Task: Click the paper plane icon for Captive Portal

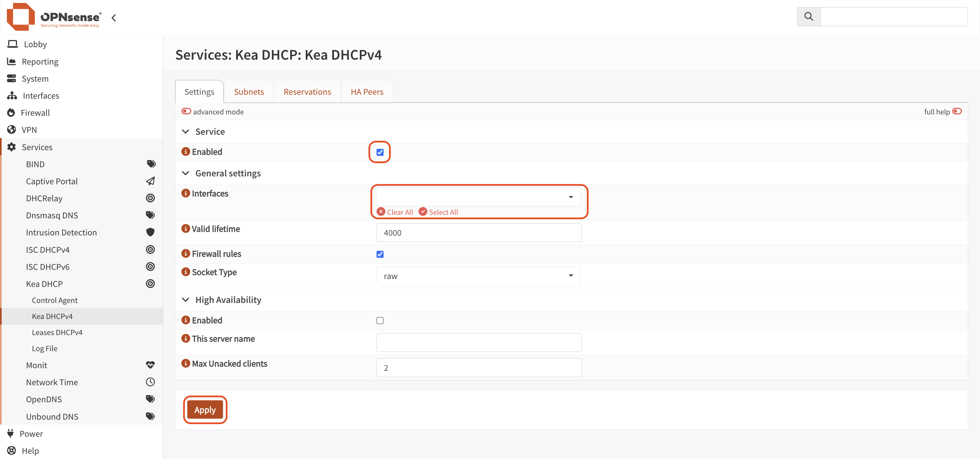Action: [150, 181]
